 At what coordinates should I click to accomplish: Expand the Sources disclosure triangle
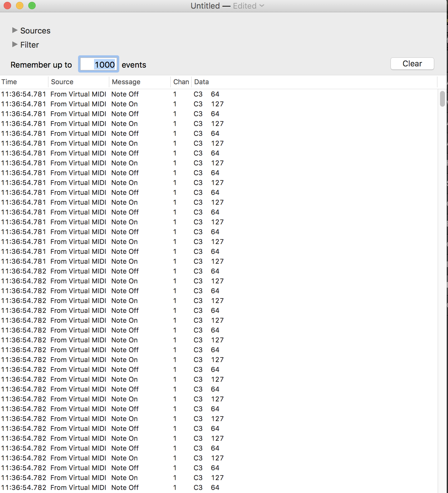tap(14, 30)
